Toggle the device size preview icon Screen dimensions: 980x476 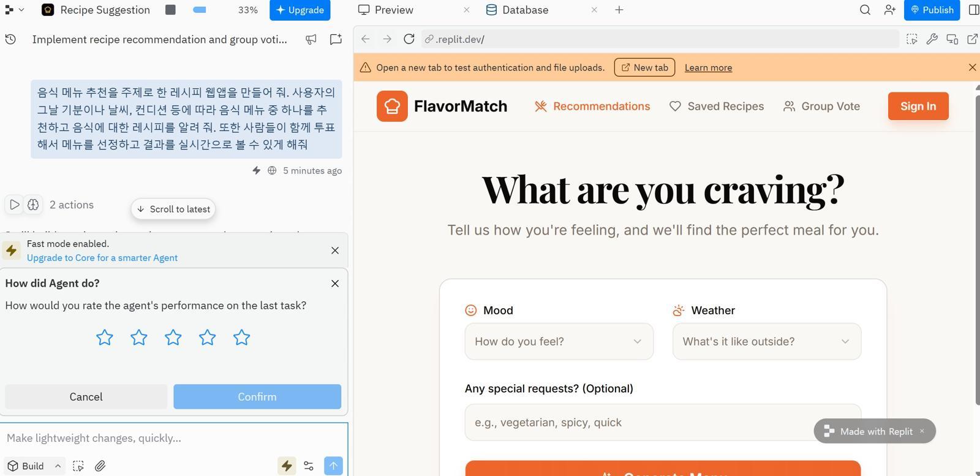point(952,39)
